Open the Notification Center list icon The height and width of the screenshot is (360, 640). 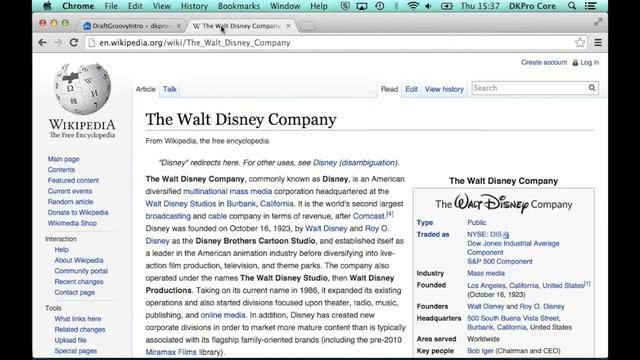point(590,6)
